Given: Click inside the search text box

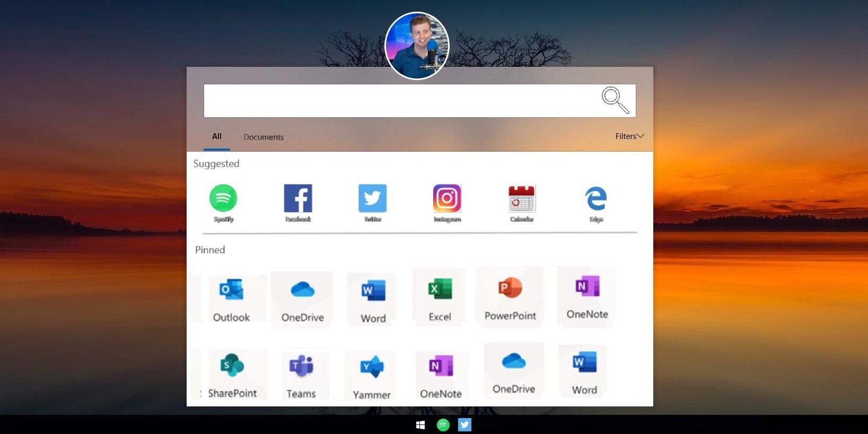Looking at the screenshot, I should tap(420, 101).
